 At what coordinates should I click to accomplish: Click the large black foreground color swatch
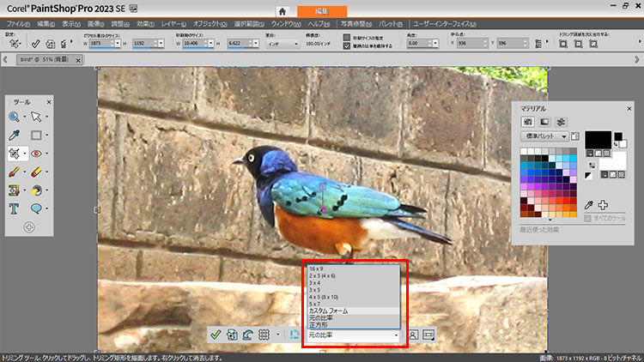click(597, 141)
